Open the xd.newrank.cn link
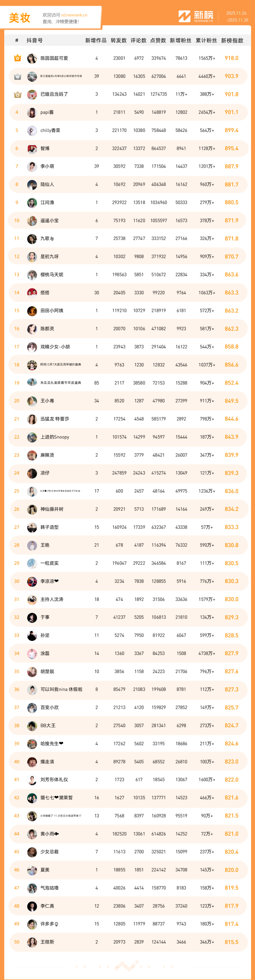The image size is (255, 980). pos(74,15)
